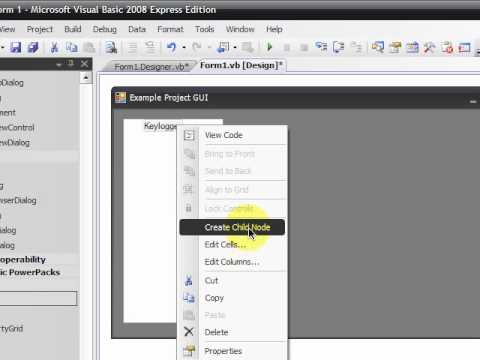Open the Build menu
This screenshot has width=480, height=360.
(73, 29)
